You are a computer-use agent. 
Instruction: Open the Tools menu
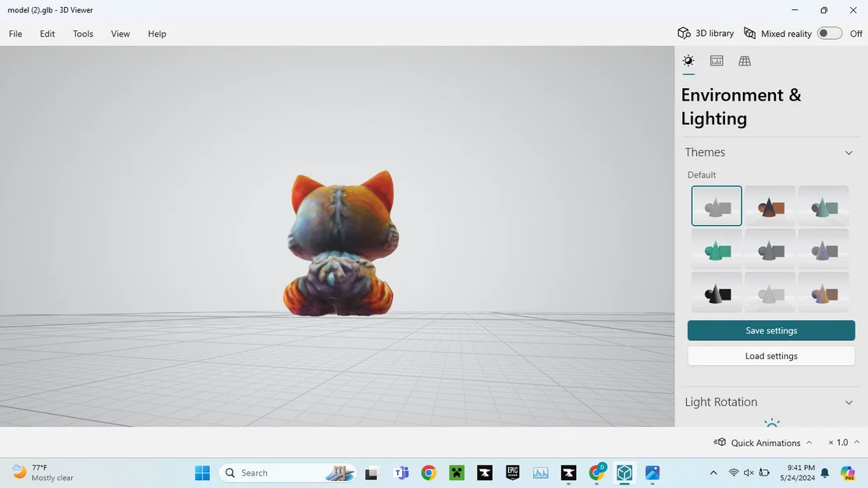pos(83,34)
